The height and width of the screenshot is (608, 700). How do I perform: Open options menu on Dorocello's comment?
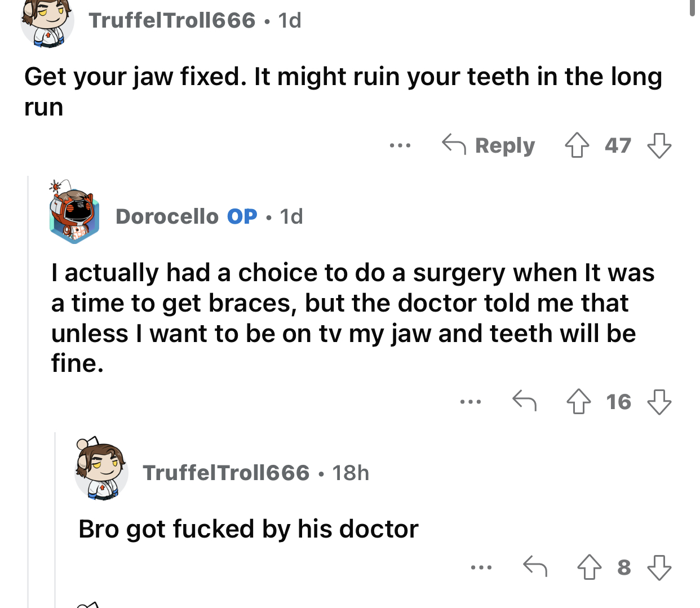[x=470, y=402]
